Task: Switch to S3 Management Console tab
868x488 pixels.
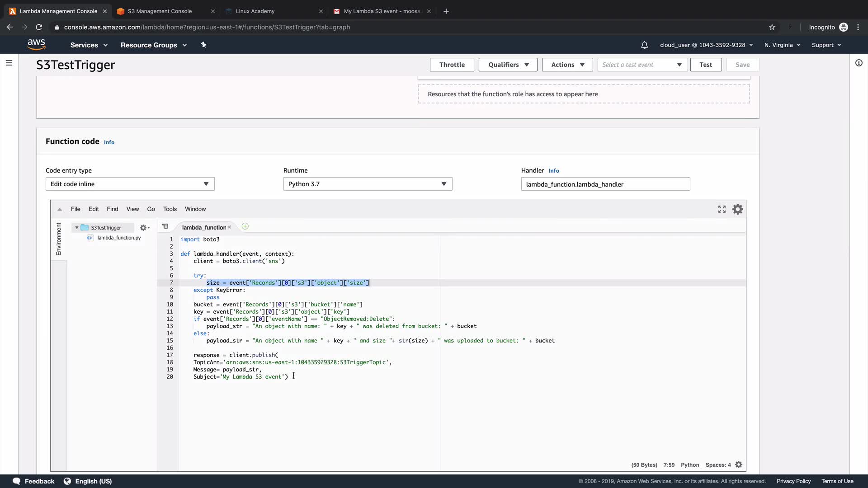Action: point(160,11)
